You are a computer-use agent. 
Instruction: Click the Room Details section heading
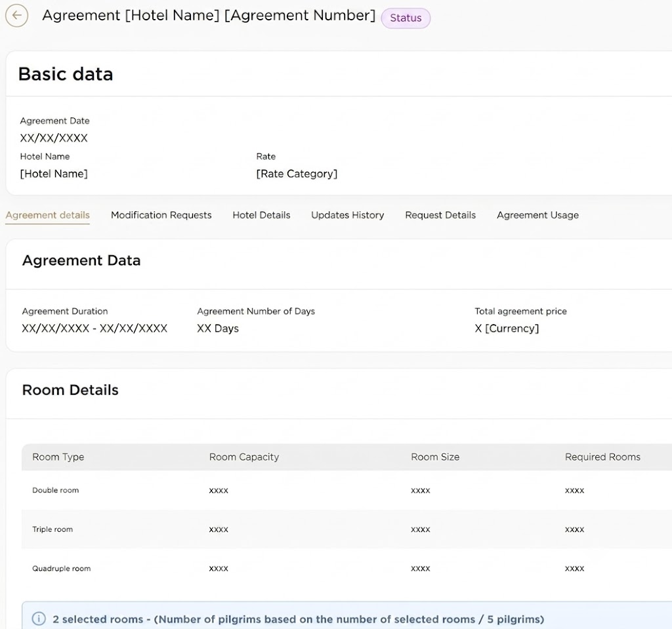tap(70, 390)
